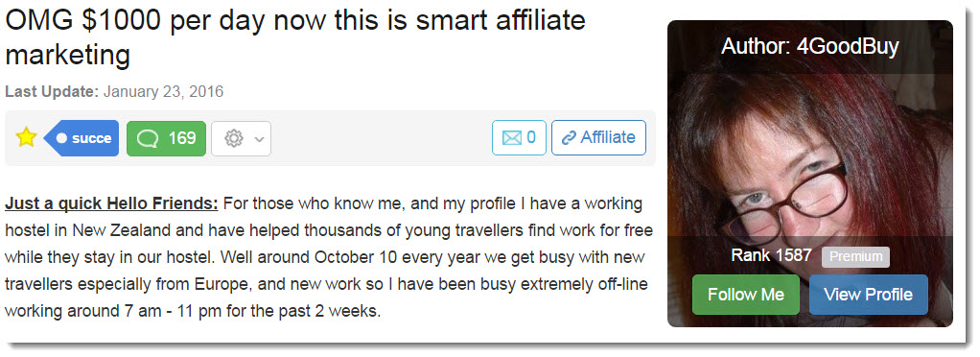Expand the gear dropdown arrow
Image resolution: width=980 pixels, height=357 pixels.
tap(259, 139)
